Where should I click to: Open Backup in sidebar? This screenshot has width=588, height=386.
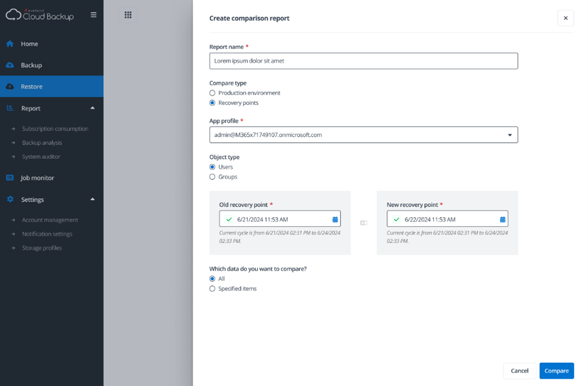coord(52,65)
